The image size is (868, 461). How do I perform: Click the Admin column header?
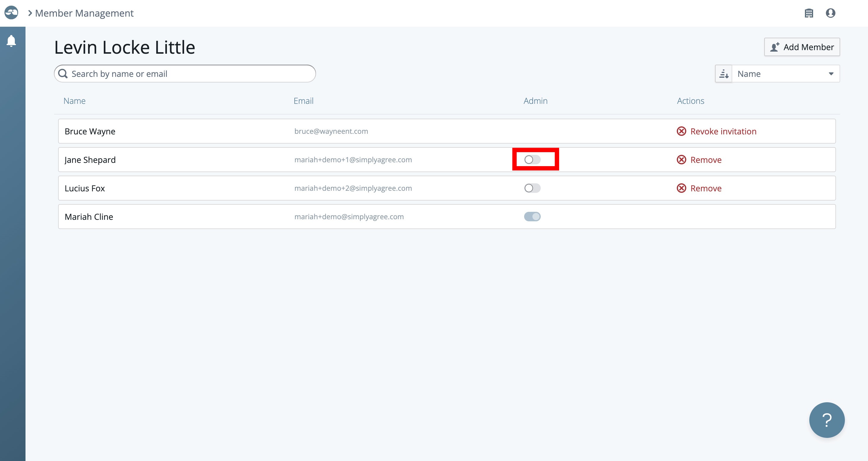coord(535,101)
